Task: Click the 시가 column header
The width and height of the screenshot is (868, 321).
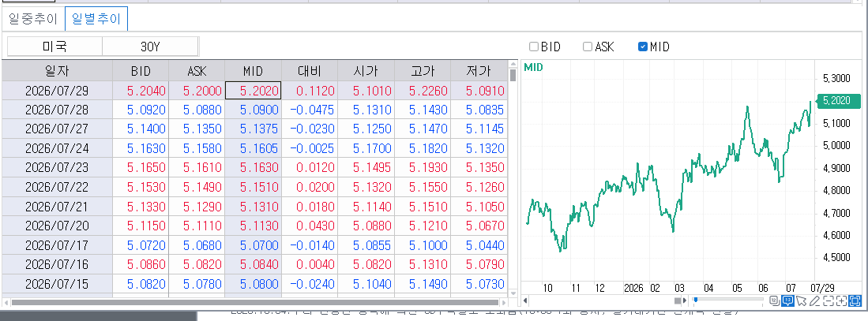Action: [366, 71]
